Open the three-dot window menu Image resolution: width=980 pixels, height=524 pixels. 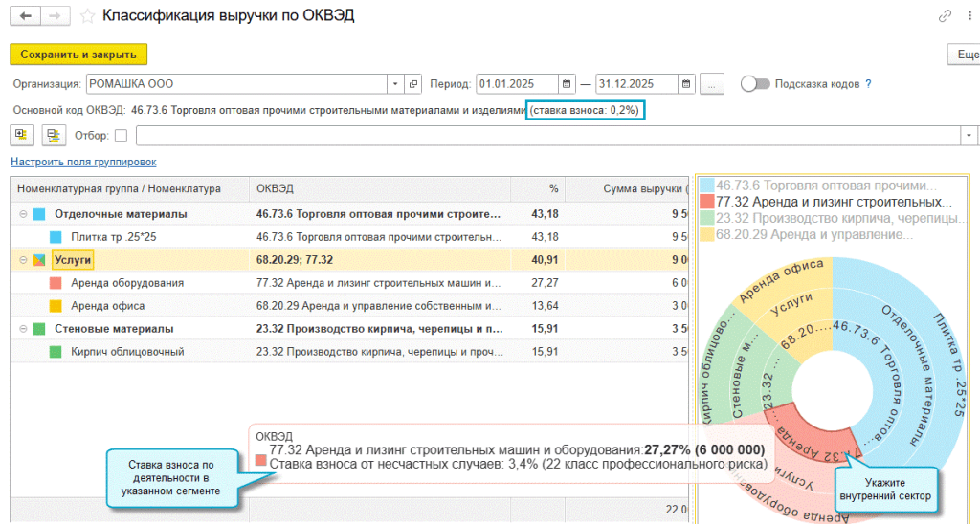click(x=969, y=16)
